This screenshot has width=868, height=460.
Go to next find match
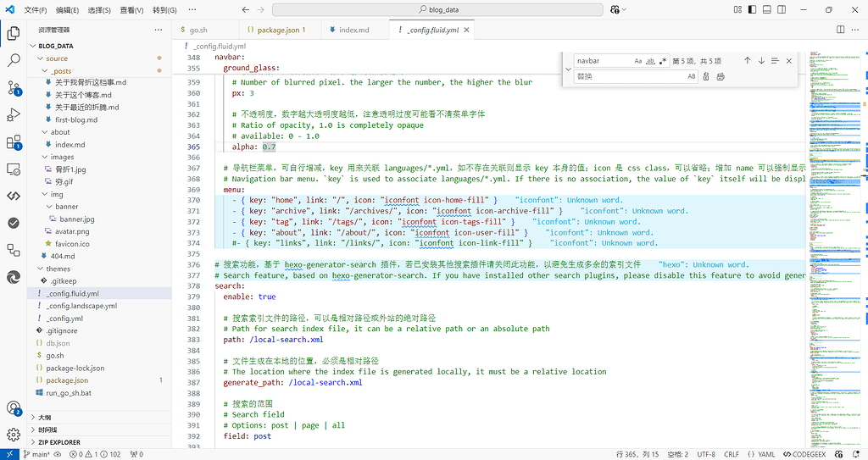tap(761, 61)
